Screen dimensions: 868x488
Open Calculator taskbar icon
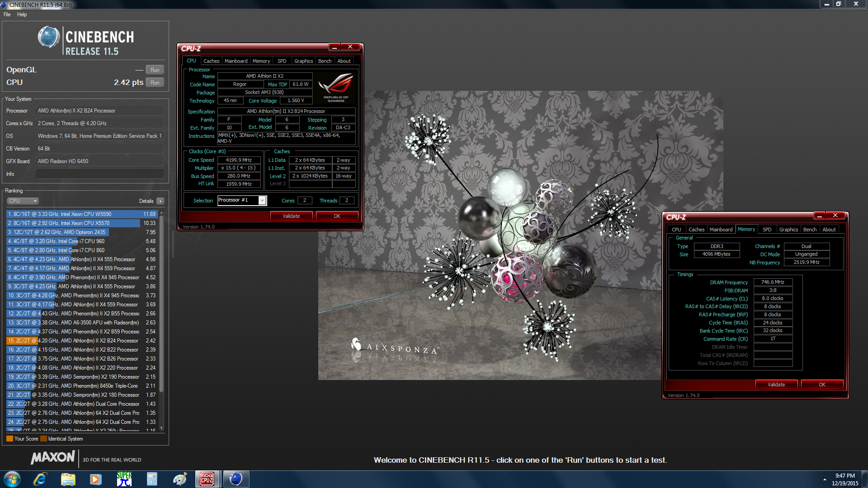point(152,479)
